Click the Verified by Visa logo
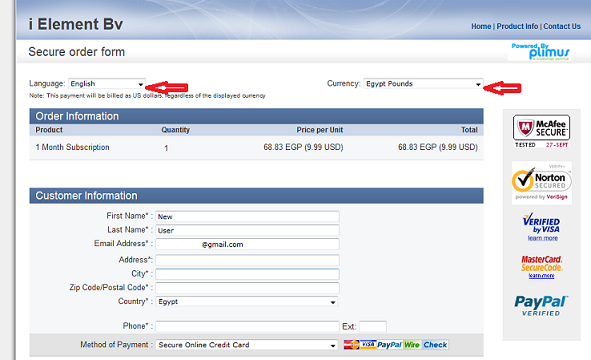The image size is (591, 360). click(x=541, y=223)
